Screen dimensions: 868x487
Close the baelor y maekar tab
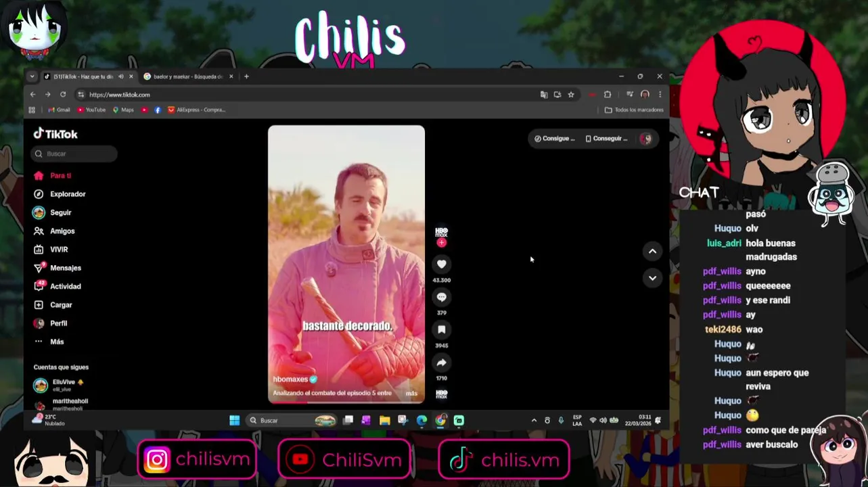click(x=231, y=76)
